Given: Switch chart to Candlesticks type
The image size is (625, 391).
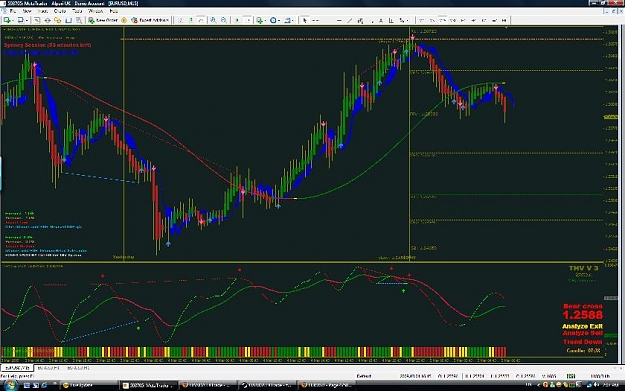Looking at the screenshot, I should coord(191,20).
